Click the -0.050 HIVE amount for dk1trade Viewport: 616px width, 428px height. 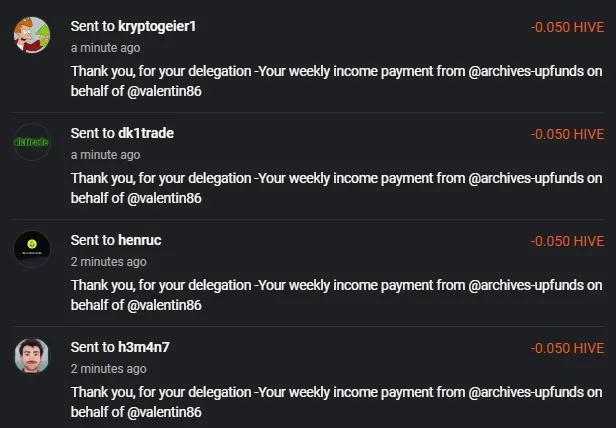point(567,134)
